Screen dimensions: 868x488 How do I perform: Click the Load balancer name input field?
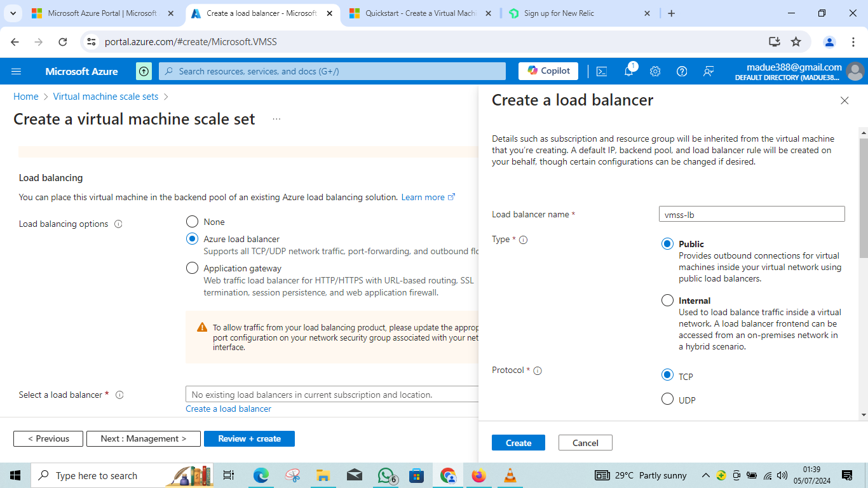click(752, 214)
